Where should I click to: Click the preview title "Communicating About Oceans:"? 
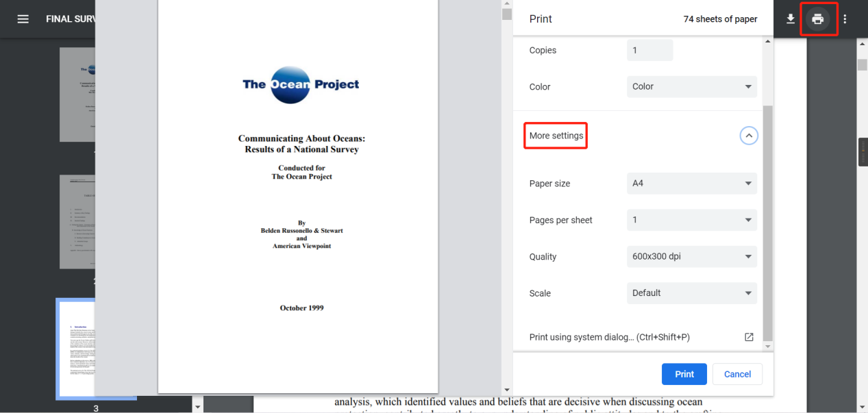301,138
